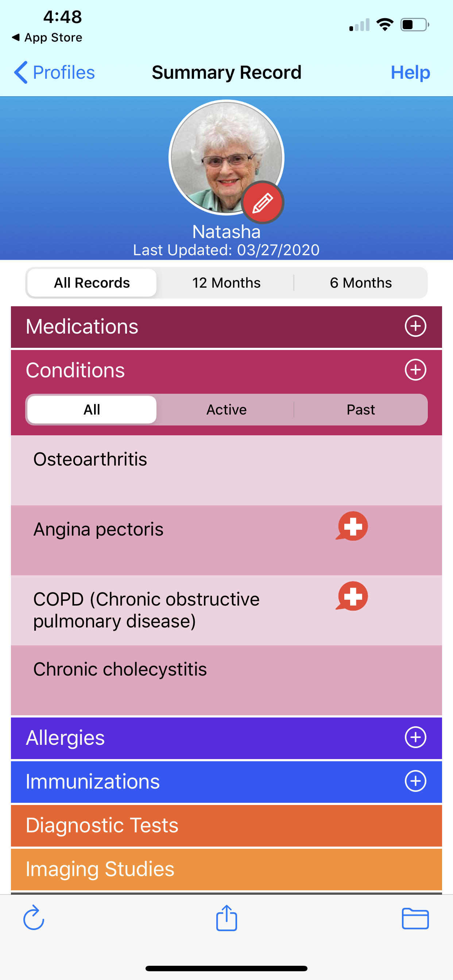Tap the red cross icon beside Angina pectoris

pos(352,526)
